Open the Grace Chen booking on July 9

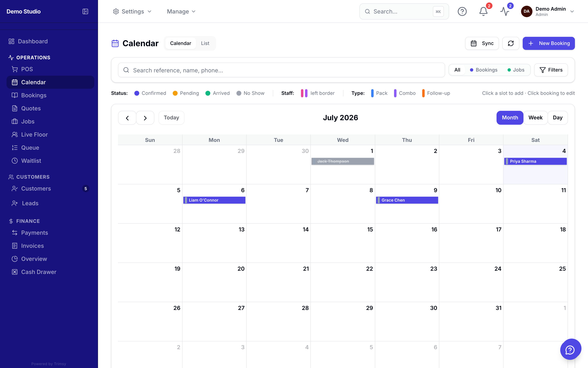(x=407, y=200)
